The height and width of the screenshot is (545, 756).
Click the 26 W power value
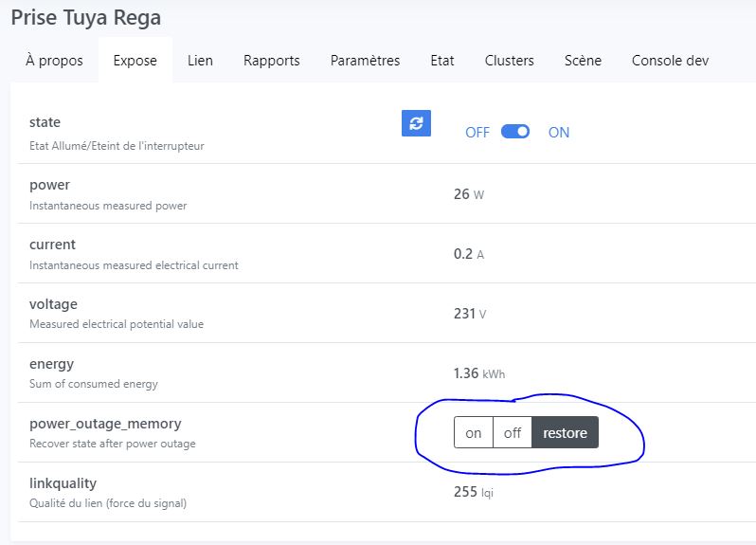pyautogui.click(x=469, y=194)
